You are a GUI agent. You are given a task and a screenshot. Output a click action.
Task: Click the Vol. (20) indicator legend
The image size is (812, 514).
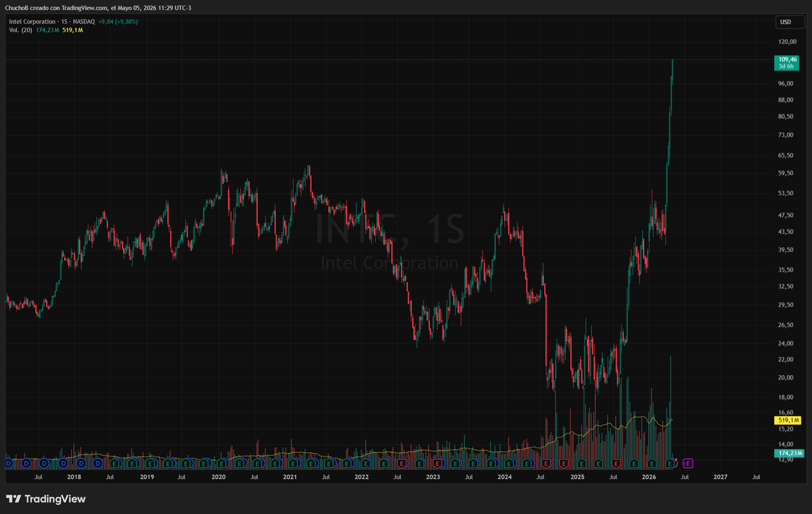[x=20, y=30]
